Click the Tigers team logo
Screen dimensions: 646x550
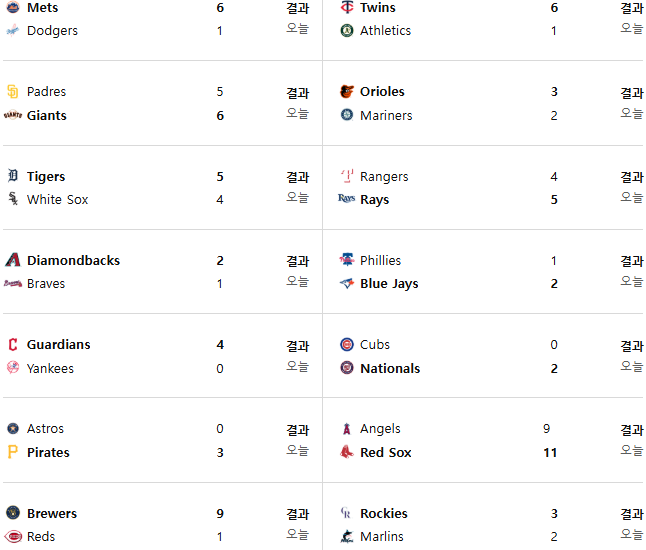pos(13,176)
